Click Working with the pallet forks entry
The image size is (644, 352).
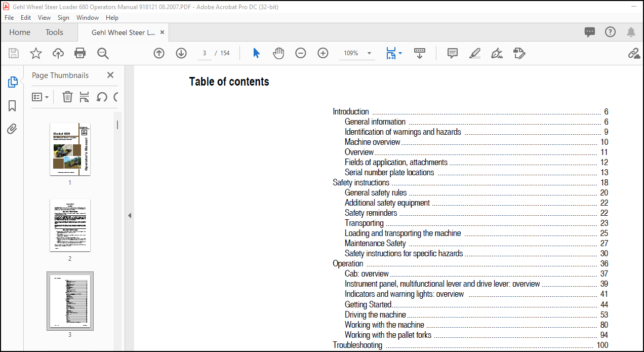tap(388, 335)
